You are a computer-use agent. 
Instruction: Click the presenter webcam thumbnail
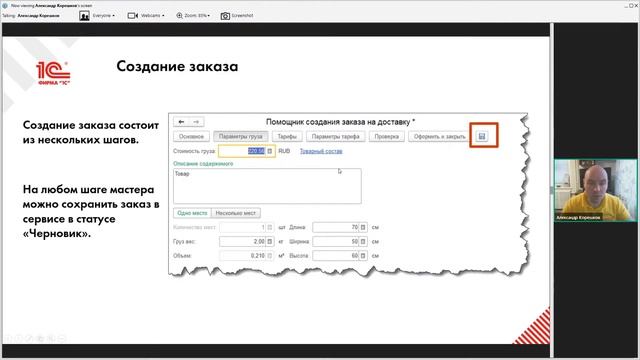596,190
